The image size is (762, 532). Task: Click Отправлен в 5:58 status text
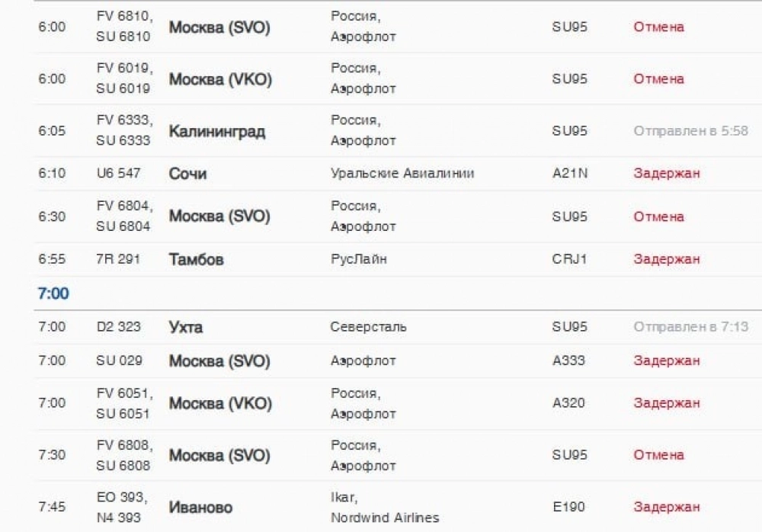[690, 131]
